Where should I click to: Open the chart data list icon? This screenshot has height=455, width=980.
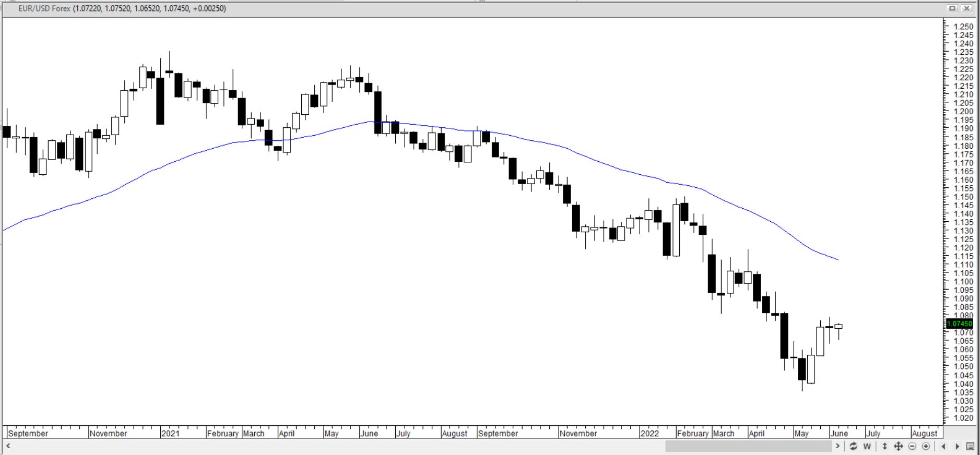[x=971, y=446]
